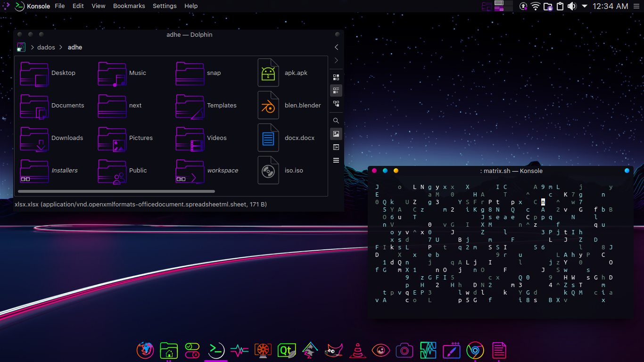
Task: Open the top panel hamburger menu
Action: (x=636, y=6)
